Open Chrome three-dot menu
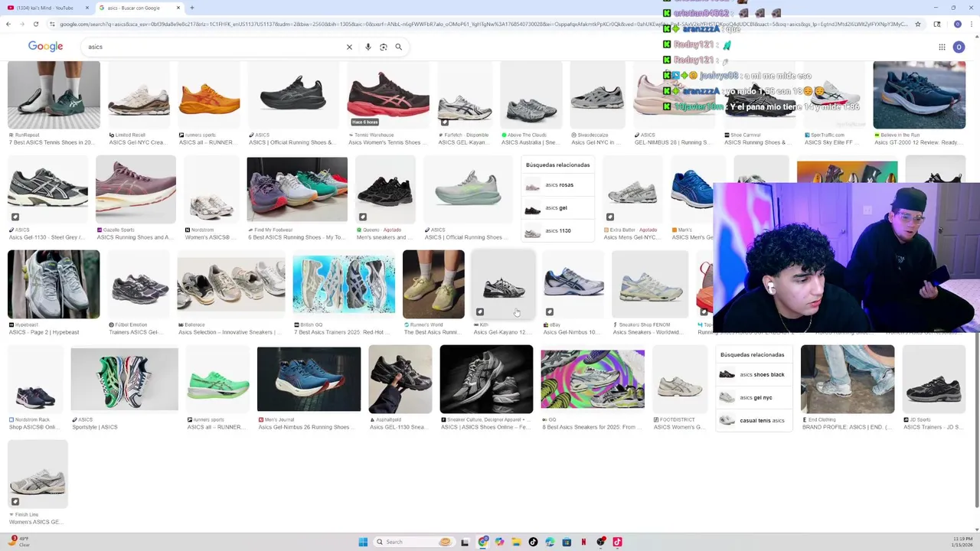This screenshot has height=551, width=980. click(972, 24)
